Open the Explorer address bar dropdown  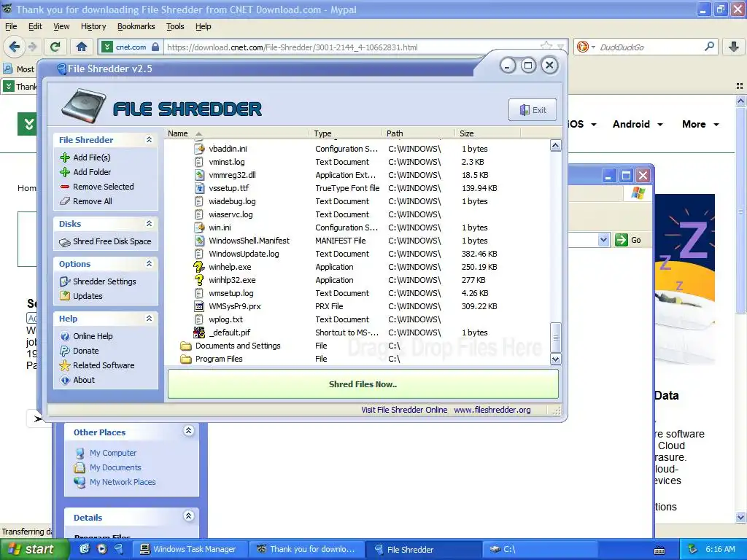coord(603,239)
